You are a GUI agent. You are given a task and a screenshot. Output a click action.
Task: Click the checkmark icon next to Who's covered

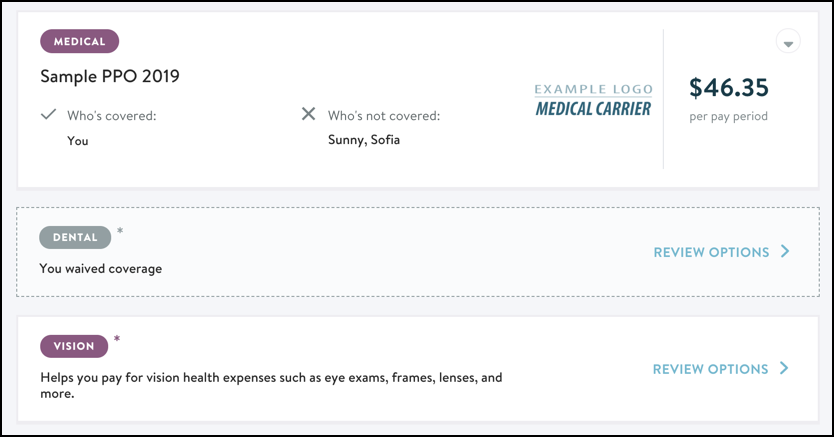tap(48, 114)
